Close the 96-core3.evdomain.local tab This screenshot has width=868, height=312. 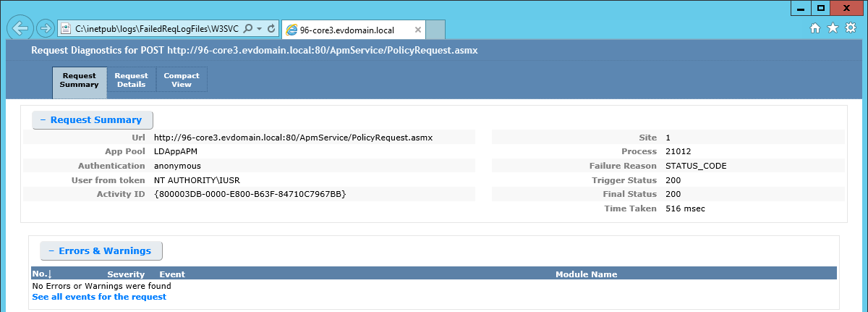(418, 30)
